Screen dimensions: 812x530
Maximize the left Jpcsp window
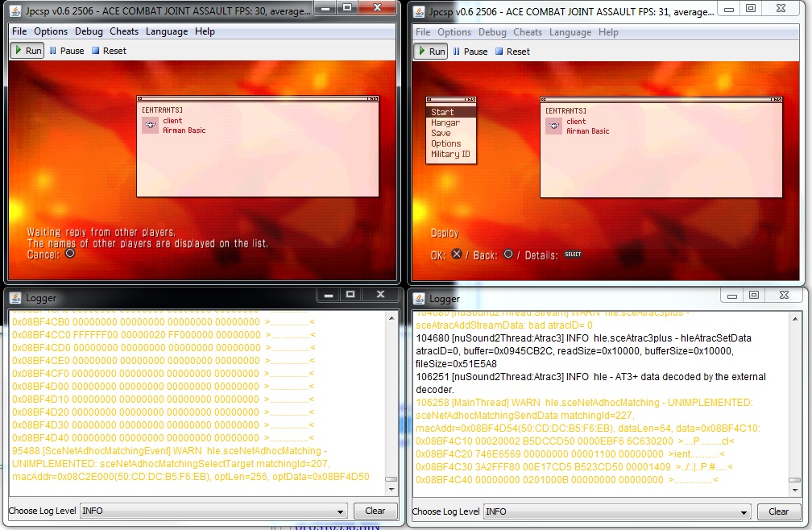point(347,8)
